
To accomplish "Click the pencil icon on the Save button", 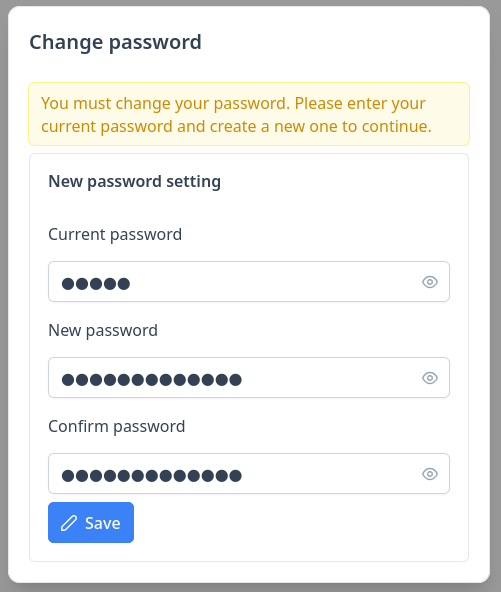I will click(69, 523).
